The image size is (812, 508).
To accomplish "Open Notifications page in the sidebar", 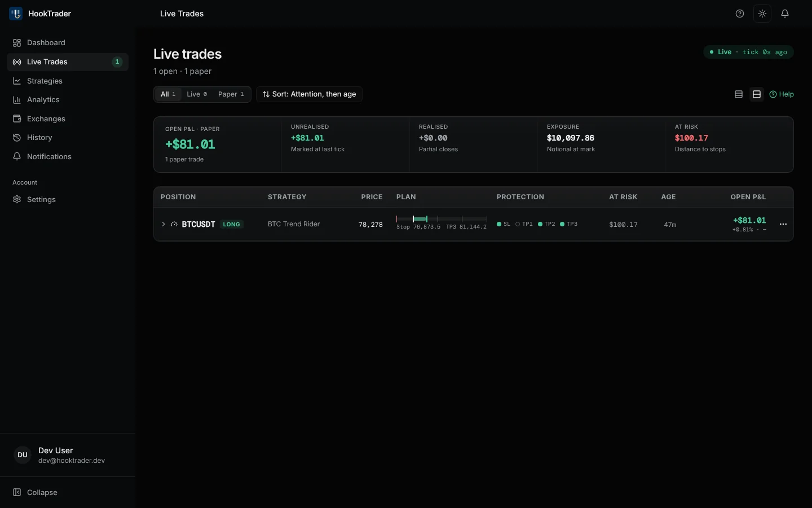I will coord(68,156).
